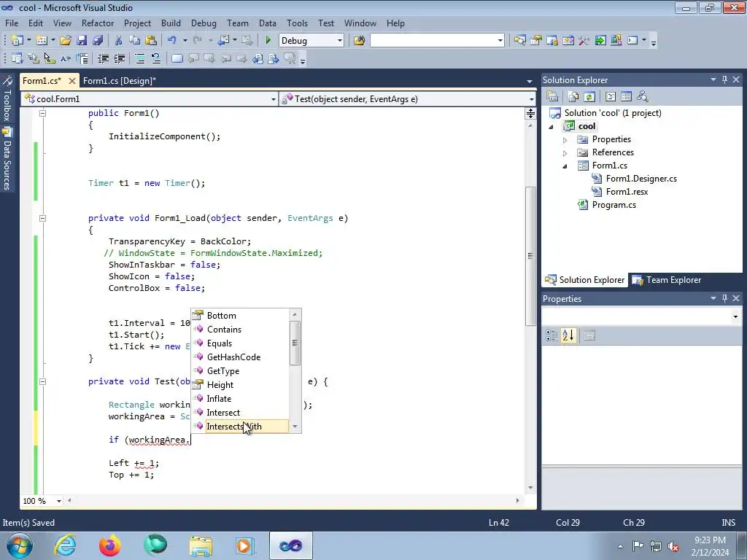This screenshot has width=747, height=560.
Task: Open the Debug configuration dropdown
Action: coord(340,41)
